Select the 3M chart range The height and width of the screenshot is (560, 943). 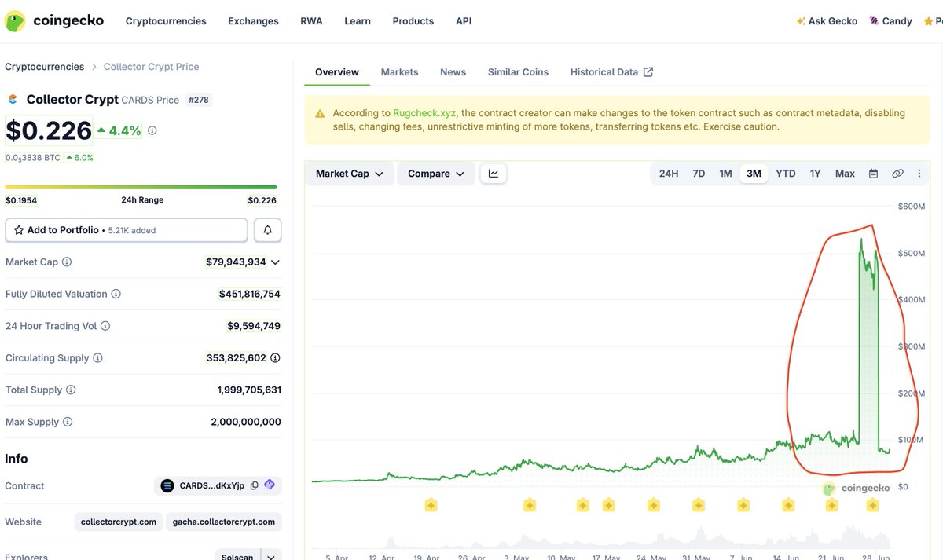[x=754, y=174]
